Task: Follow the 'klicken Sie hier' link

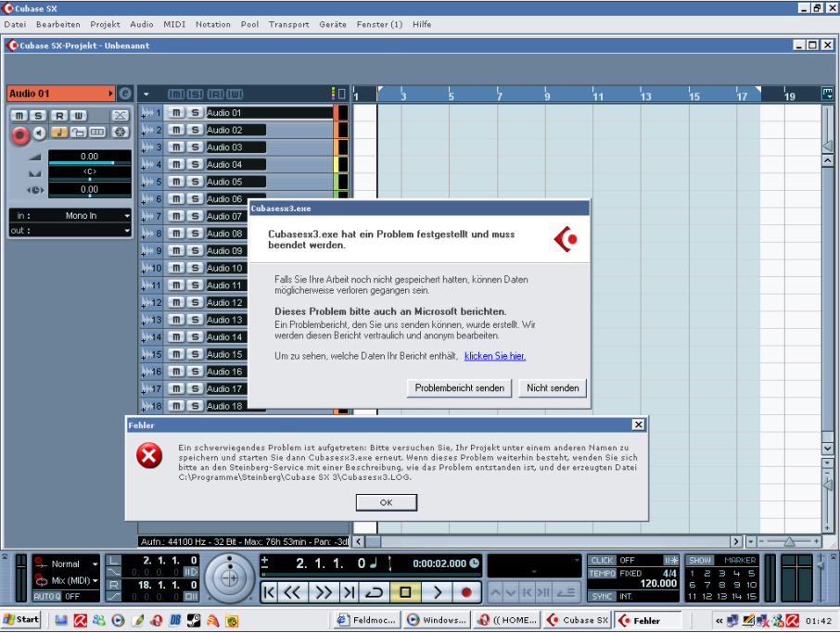Action: tap(494, 356)
